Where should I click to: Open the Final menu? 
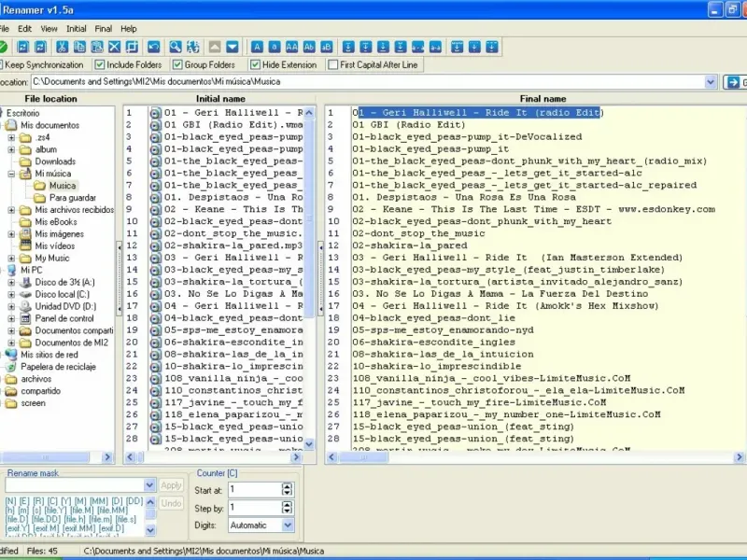(x=103, y=29)
